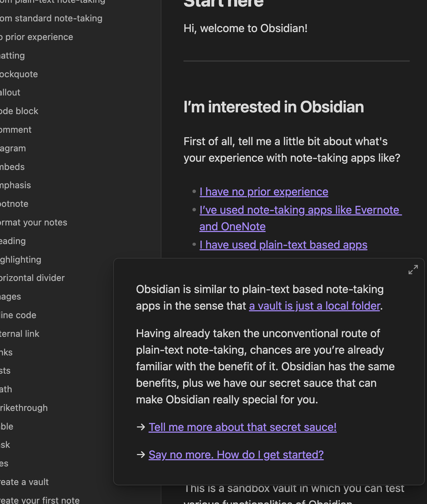Viewport: 427px width, 504px height.
Task: Click "Tell me more about that secret sauce!"
Action: click(x=242, y=427)
